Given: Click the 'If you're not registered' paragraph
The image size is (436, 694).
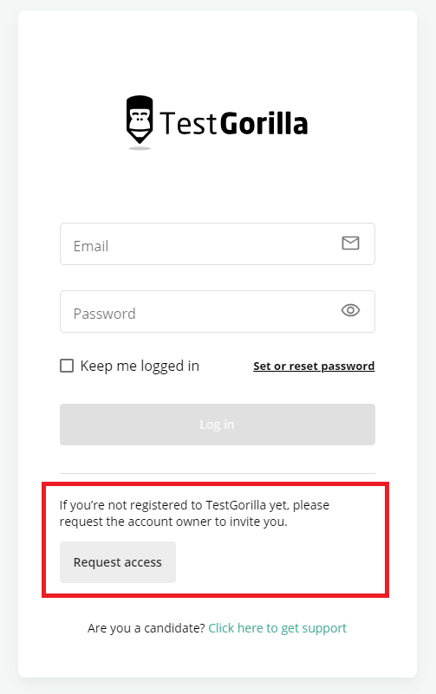Looking at the screenshot, I should point(194,513).
